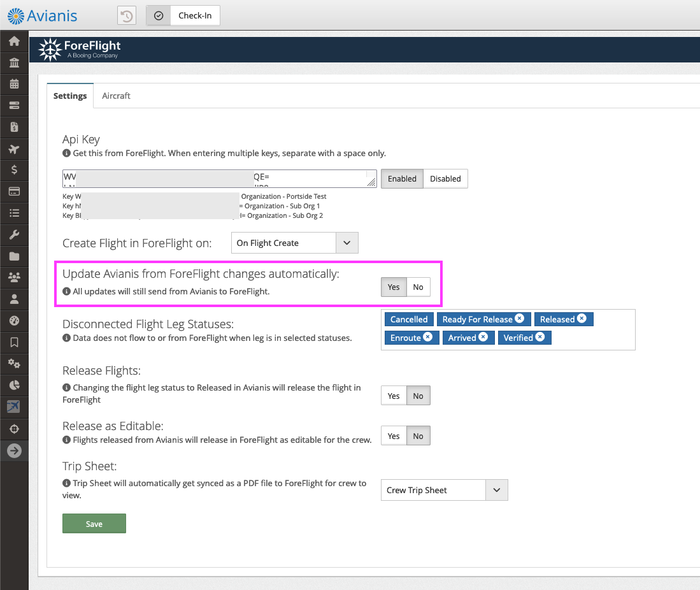The image size is (700, 590).
Task: Remove the Enroute status tag
Action: pos(427,337)
